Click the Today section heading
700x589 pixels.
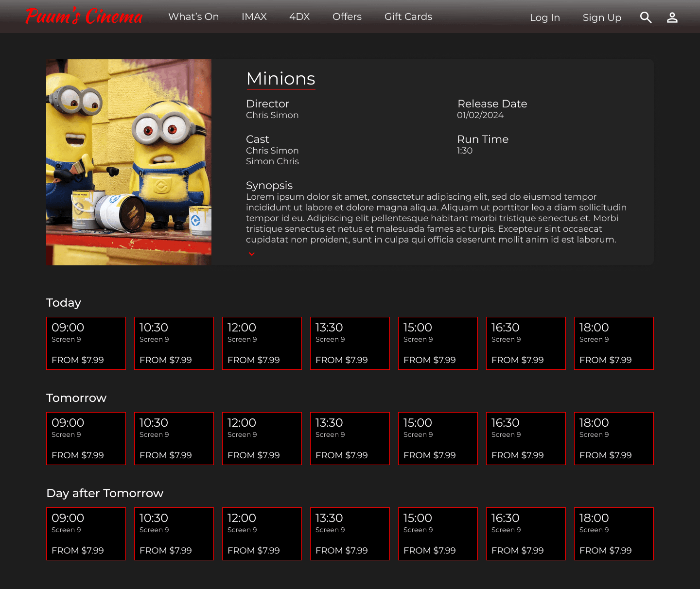[64, 303]
